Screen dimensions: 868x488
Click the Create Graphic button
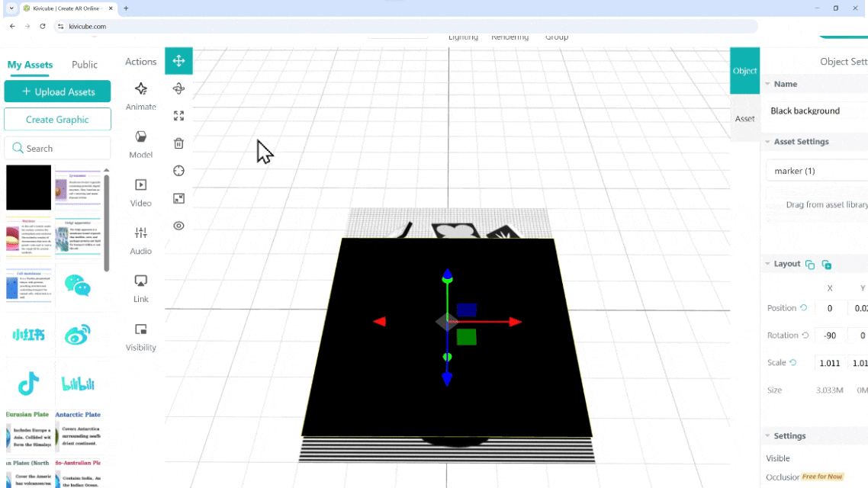pos(57,120)
